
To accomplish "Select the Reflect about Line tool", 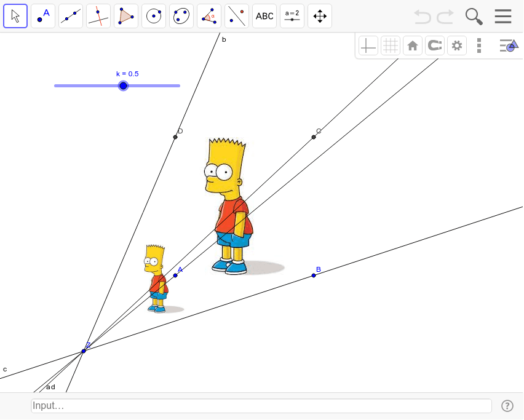I will point(237,16).
